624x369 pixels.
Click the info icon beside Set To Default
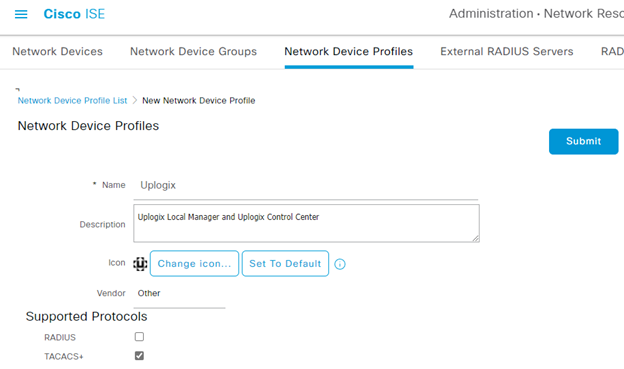click(340, 264)
